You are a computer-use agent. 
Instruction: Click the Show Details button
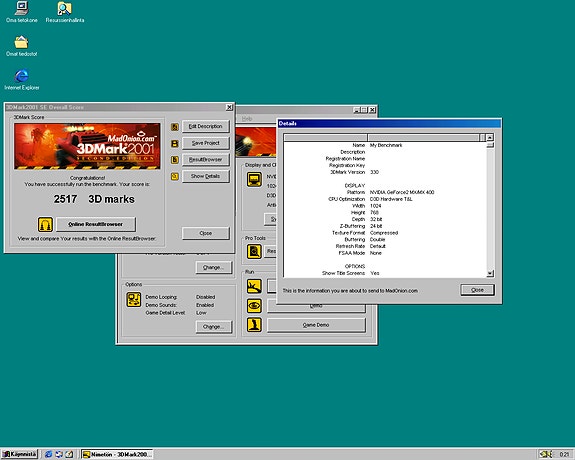pyautogui.click(x=206, y=176)
